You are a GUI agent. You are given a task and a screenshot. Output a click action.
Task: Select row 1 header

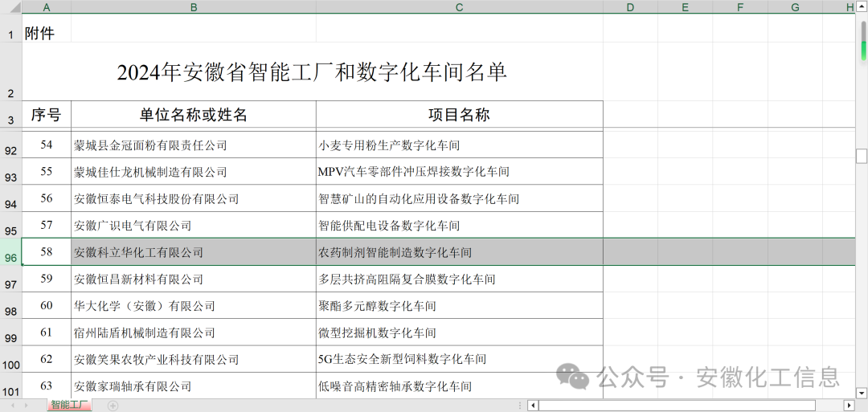11,28
